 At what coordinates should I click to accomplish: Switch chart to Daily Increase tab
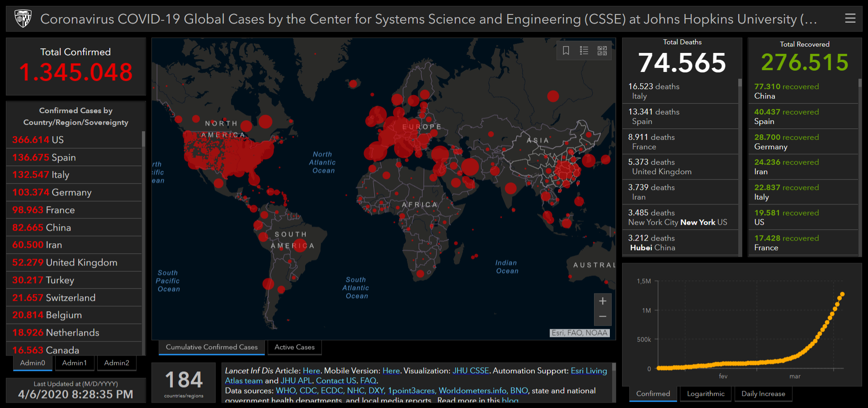pos(763,394)
